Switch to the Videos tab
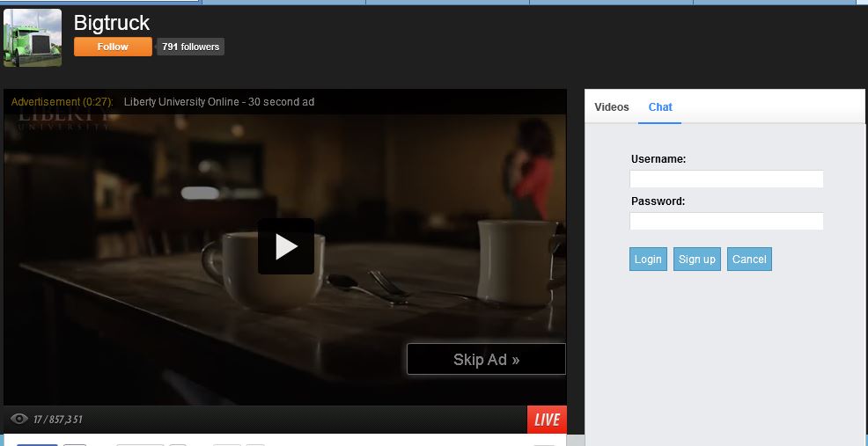Image resolution: width=868 pixels, height=446 pixels. [x=612, y=107]
